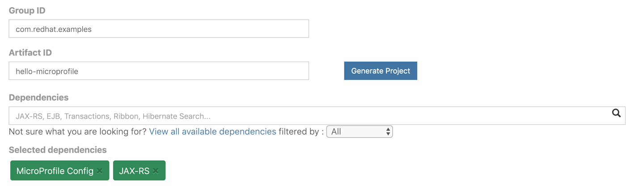Image resolution: width=644 pixels, height=188 pixels.
Task: Click the Generate Project button
Action: coord(380,71)
